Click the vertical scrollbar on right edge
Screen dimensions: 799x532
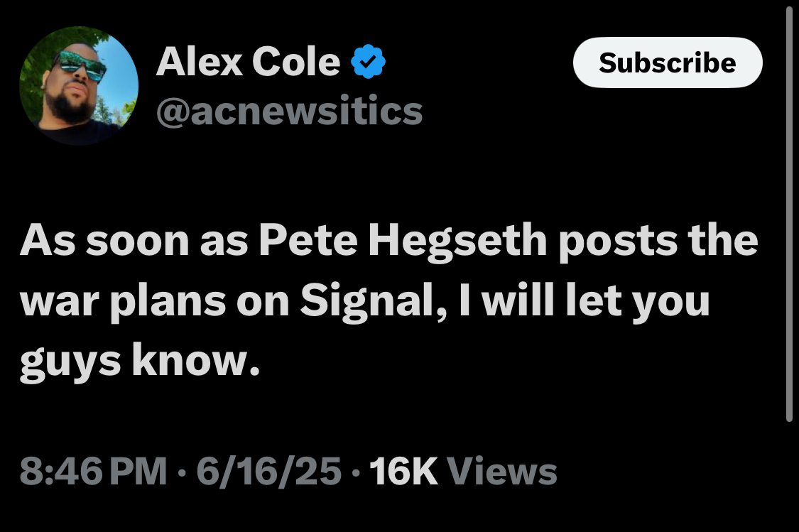coord(789,214)
